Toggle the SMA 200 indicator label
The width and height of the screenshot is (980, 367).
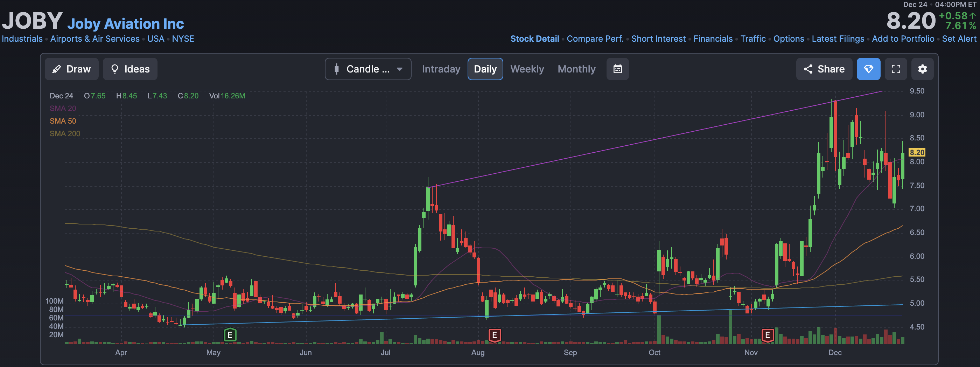pos(65,134)
